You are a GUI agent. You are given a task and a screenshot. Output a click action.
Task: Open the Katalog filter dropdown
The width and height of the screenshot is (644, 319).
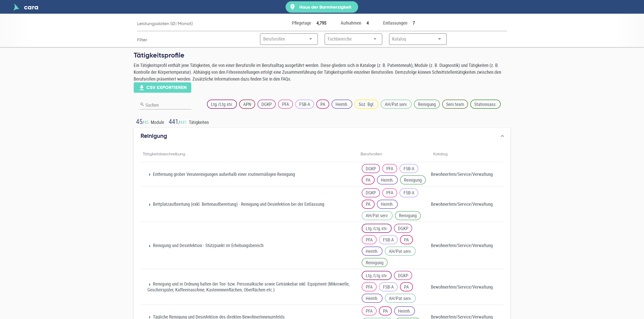coord(417,39)
